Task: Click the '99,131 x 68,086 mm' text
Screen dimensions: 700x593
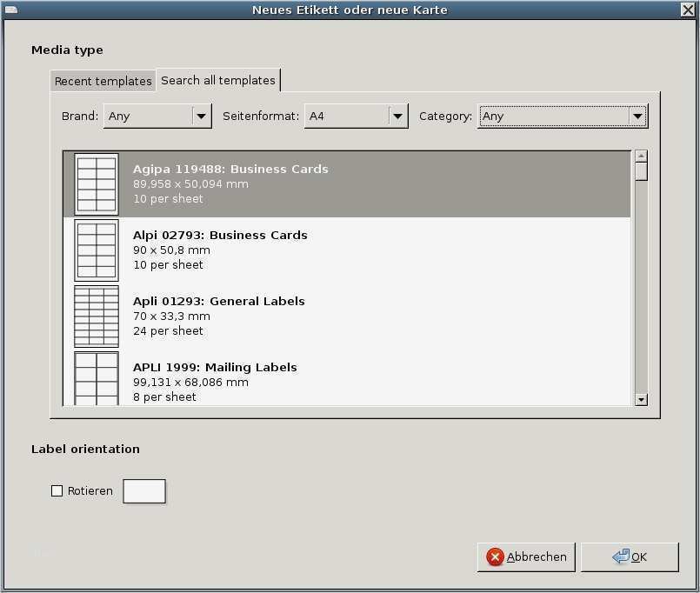Action: [190, 383]
